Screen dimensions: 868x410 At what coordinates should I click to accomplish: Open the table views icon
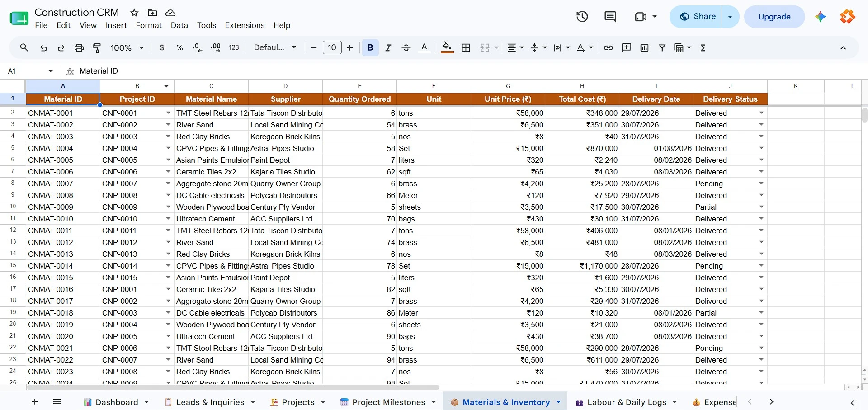[679, 47]
